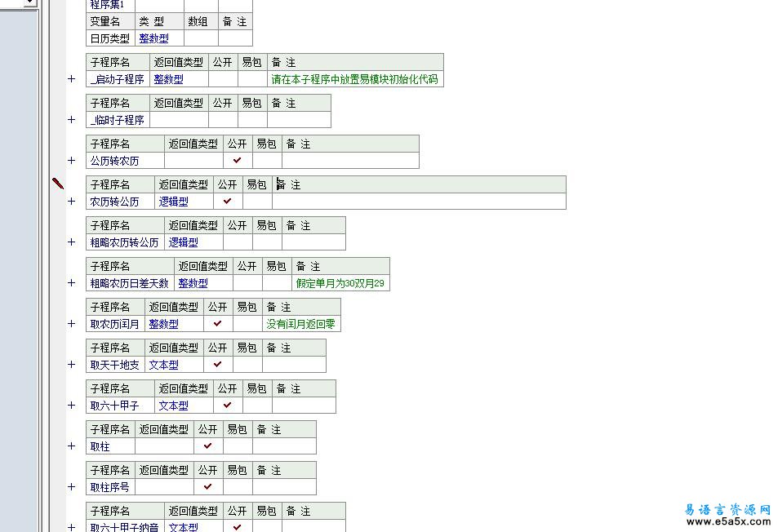The height and width of the screenshot is (532, 778).
Task: Click the remark 假定单月为30双月29
Action: (x=340, y=283)
